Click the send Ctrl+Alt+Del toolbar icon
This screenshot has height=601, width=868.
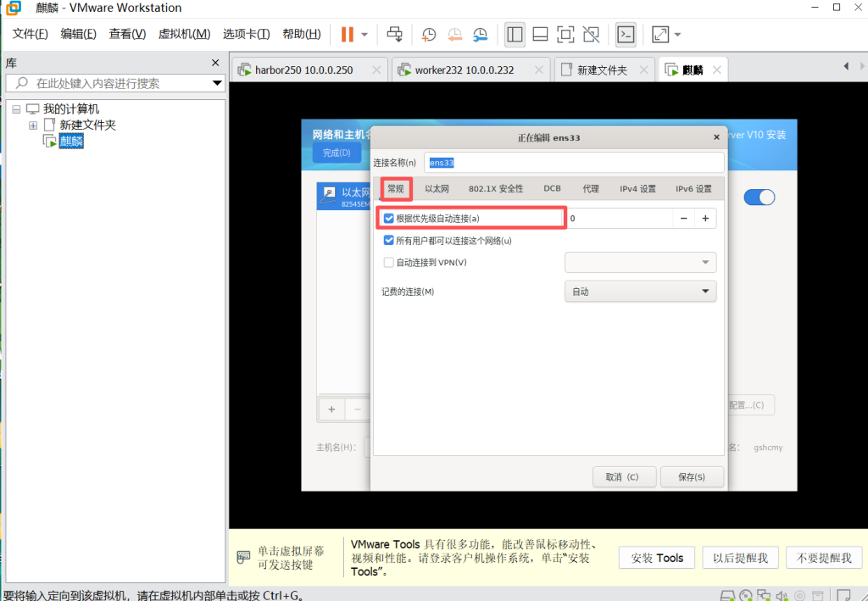pos(395,35)
